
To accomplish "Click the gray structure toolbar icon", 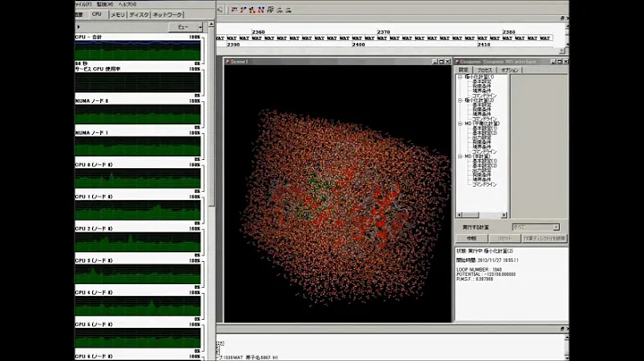I will (x=270, y=10).
